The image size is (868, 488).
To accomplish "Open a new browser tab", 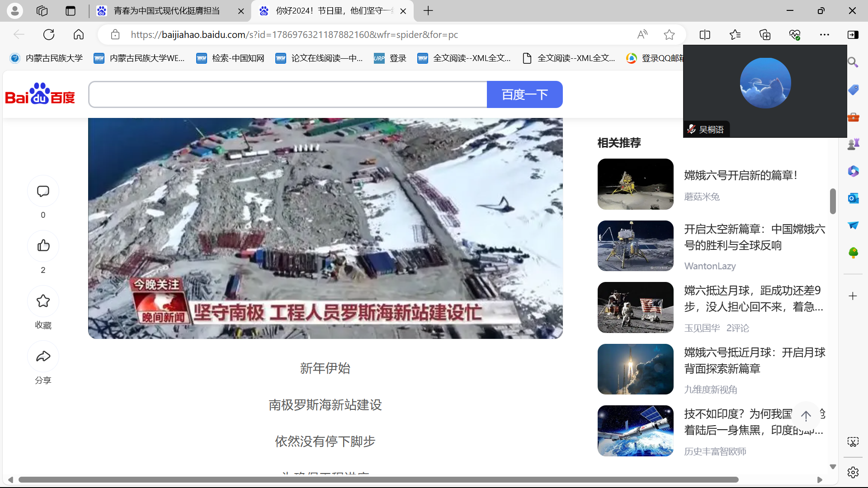I will 428,11.
